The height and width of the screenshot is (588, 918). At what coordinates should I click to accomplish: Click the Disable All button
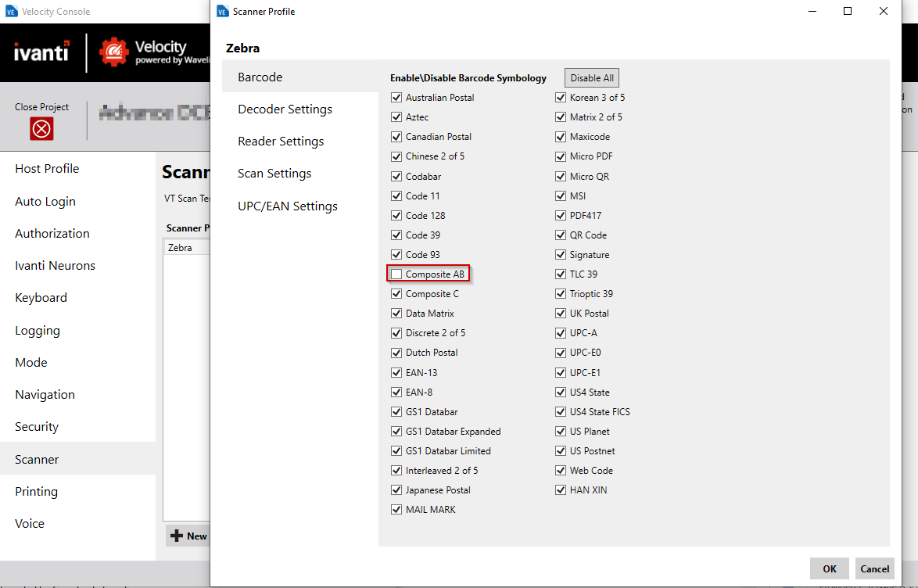pos(591,77)
